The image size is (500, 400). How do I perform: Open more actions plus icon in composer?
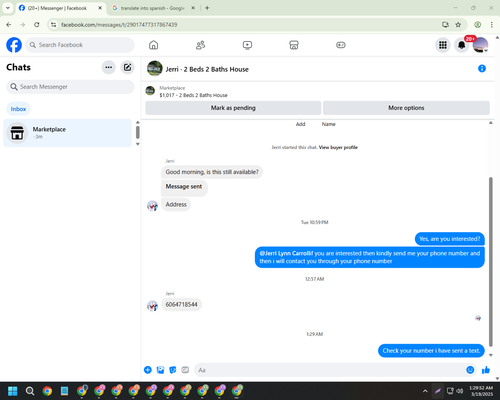click(148, 370)
